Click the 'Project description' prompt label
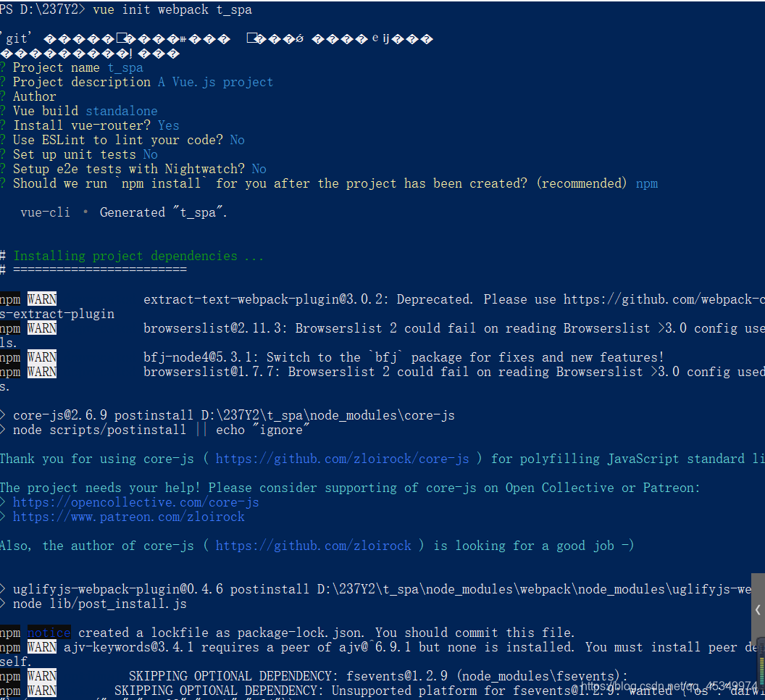765x700 pixels. click(x=81, y=82)
